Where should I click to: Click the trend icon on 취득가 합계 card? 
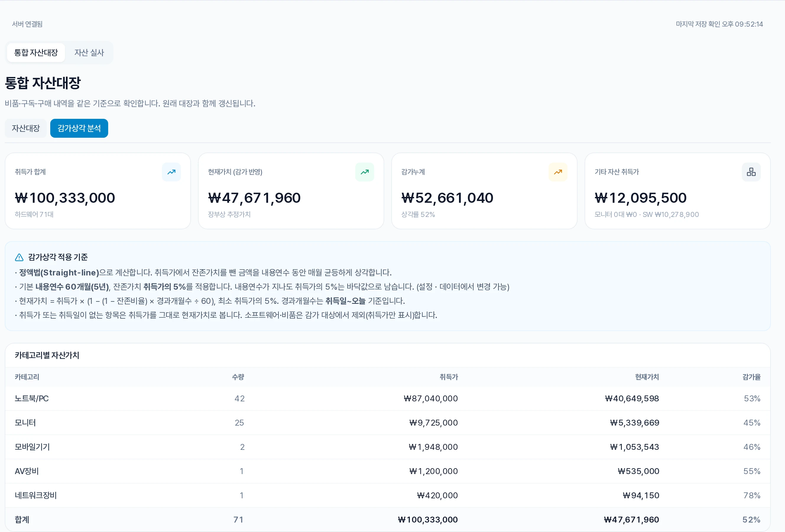click(171, 172)
